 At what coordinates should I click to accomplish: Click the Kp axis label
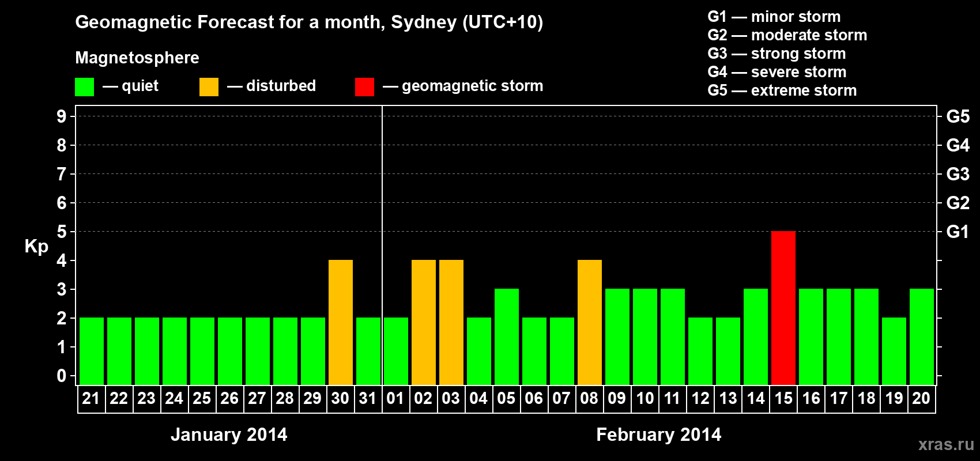[36, 247]
